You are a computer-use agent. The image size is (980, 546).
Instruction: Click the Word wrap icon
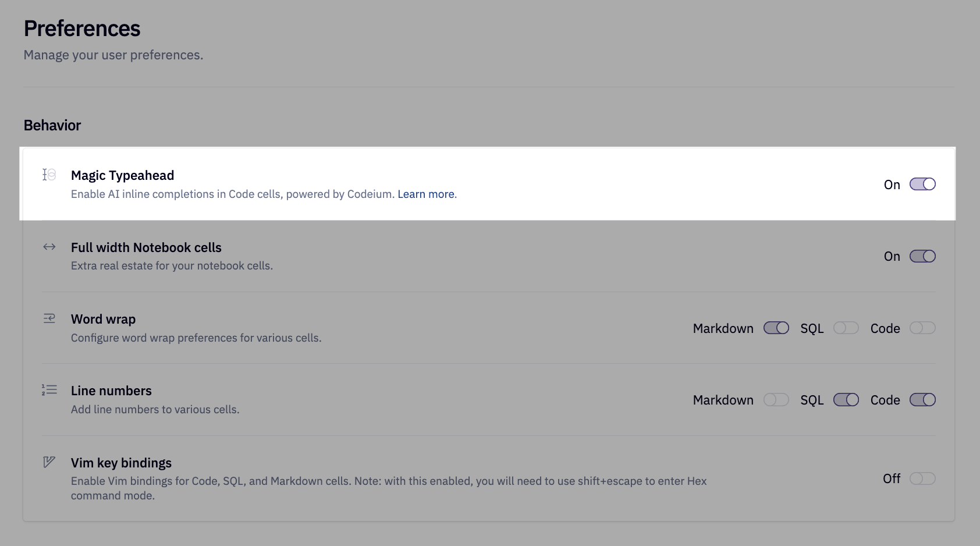coord(49,318)
